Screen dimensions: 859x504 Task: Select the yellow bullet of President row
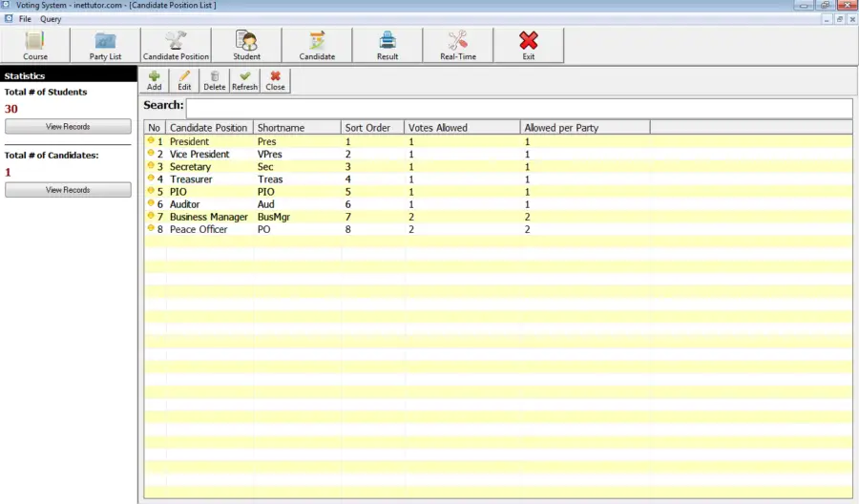(151, 140)
